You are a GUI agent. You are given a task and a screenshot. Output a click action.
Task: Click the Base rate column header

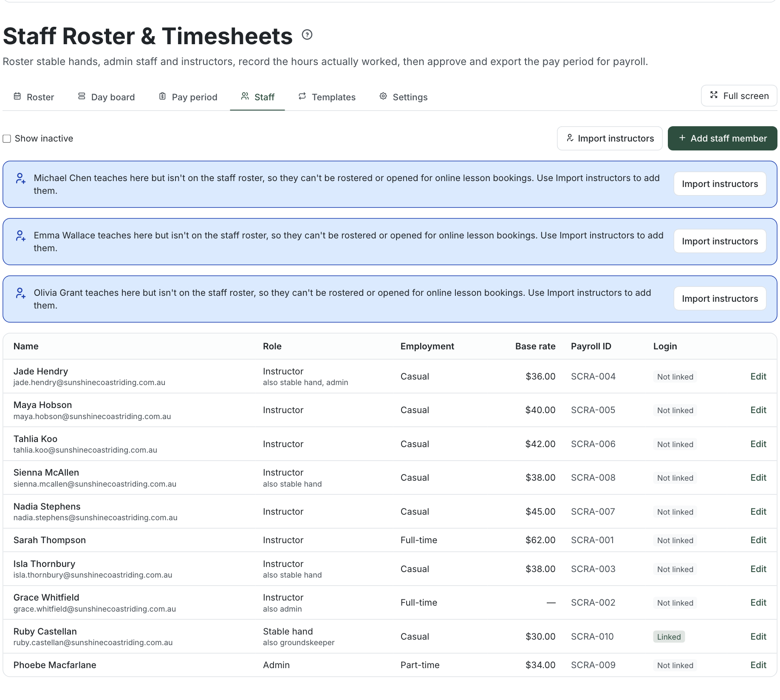point(535,346)
